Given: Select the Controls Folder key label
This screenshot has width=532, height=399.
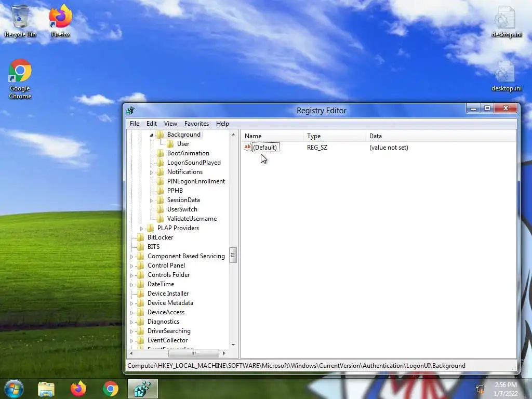Looking at the screenshot, I should (169, 275).
